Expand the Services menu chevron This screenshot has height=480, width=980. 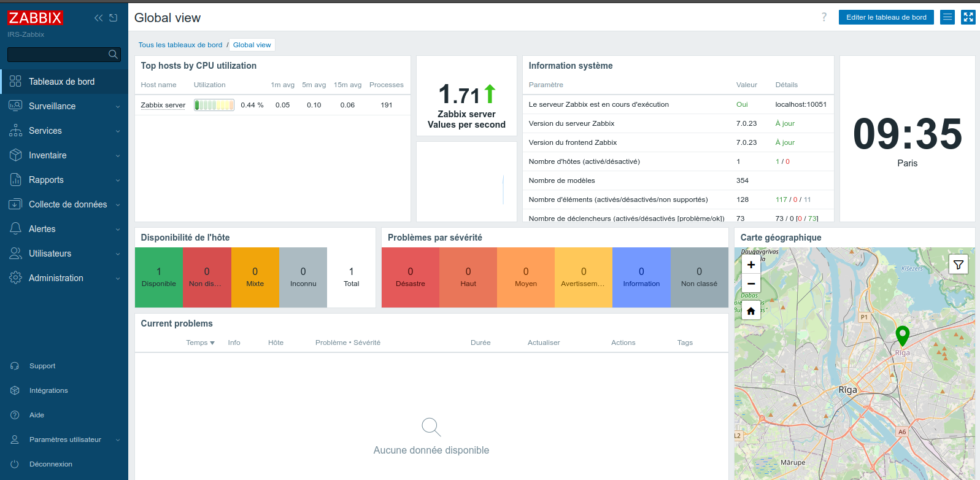pos(118,131)
